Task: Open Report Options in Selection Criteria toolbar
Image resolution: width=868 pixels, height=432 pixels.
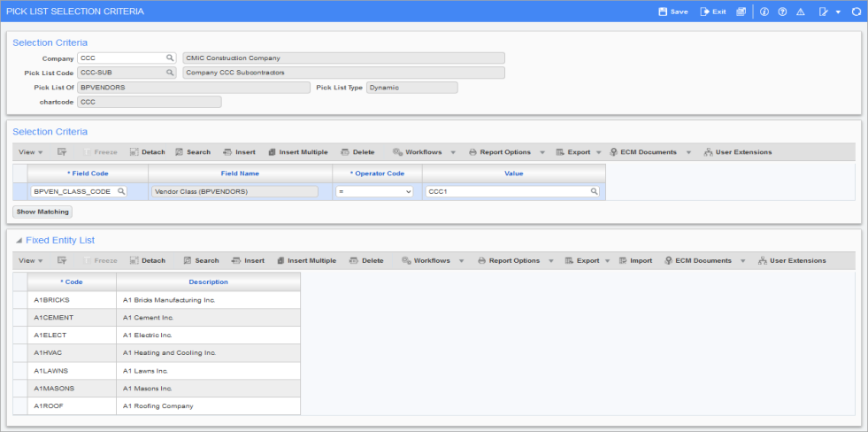Action: click(499, 151)
